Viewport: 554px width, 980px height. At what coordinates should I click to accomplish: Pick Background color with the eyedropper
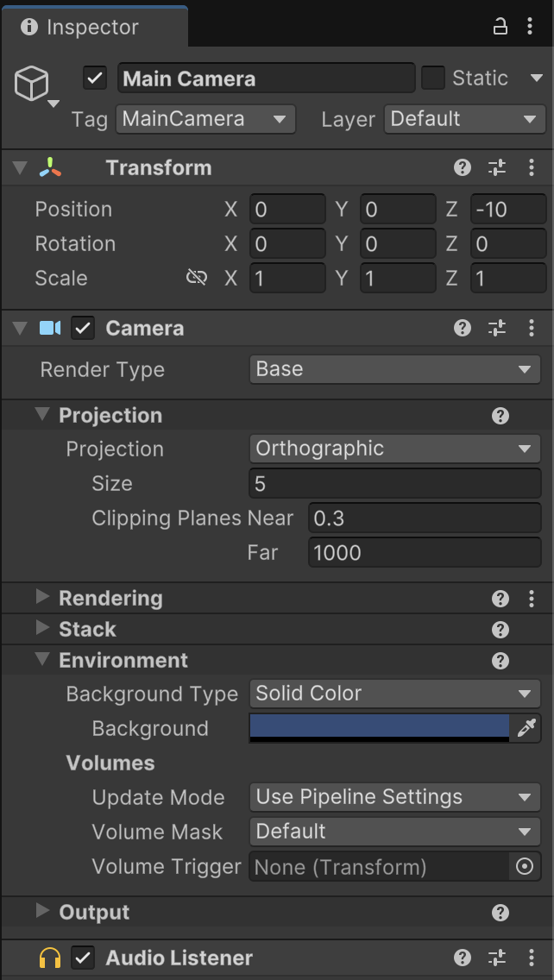pyautogui.click(x=526, y=728)
